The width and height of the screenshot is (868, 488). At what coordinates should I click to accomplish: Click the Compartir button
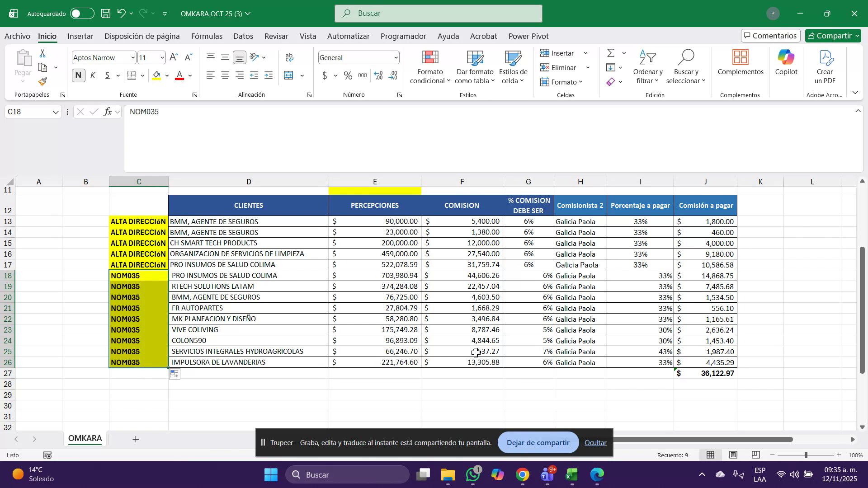[832, 36]
